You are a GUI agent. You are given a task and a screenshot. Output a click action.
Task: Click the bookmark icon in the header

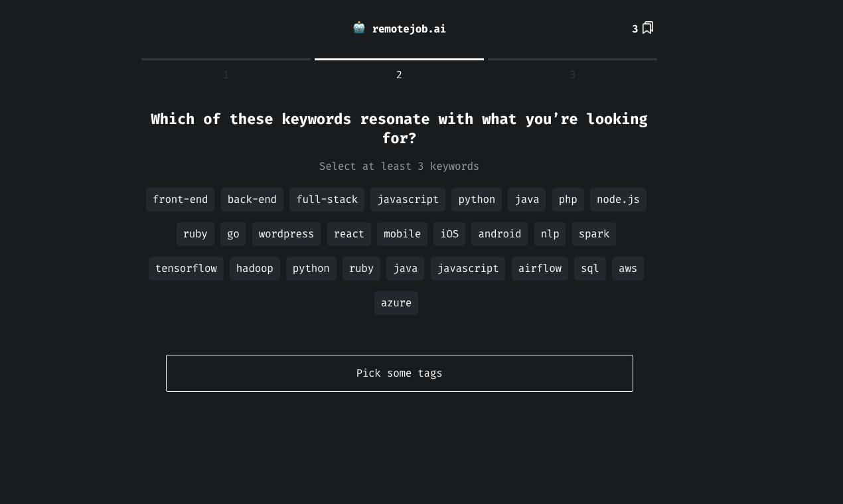(647, 29)
